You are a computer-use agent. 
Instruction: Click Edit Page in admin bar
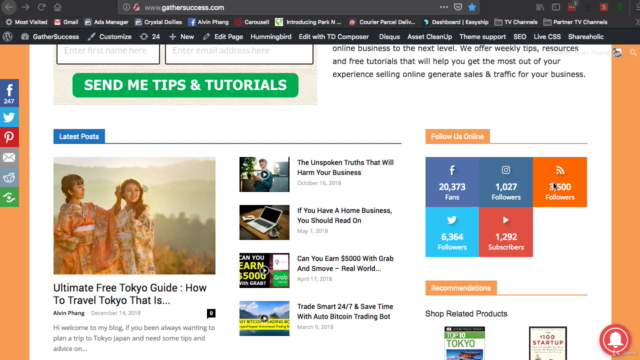223,37
